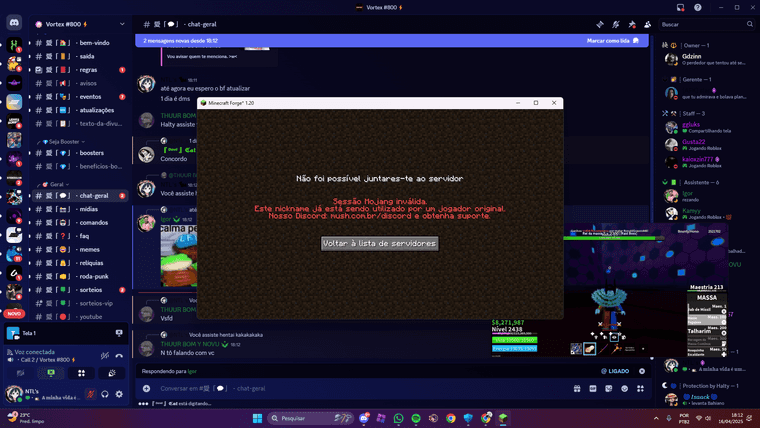The image size is (760, 428).
Task: Disconnect from the voice call
Action: (119, 355)
